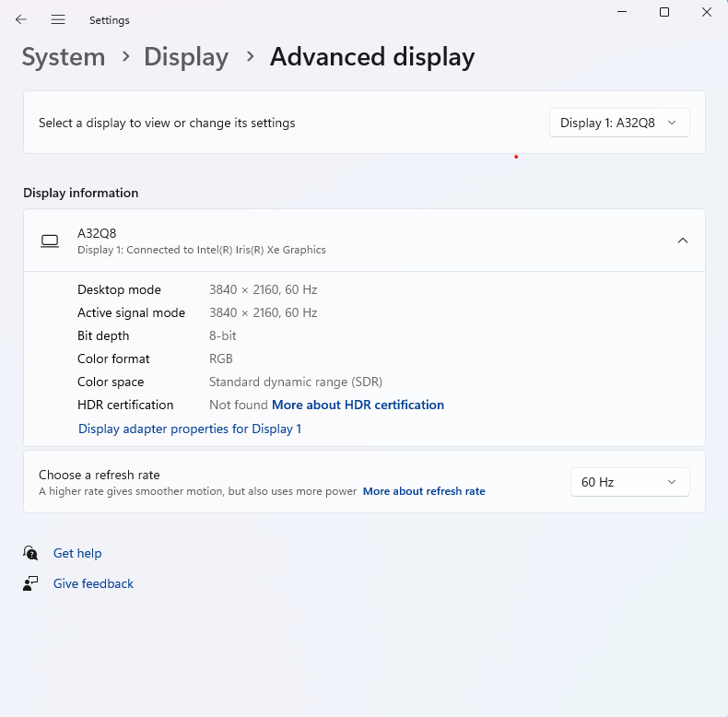Click the 8-bit value
The width and height of the screenshot is (728, 717).
(x=223, y=335)
